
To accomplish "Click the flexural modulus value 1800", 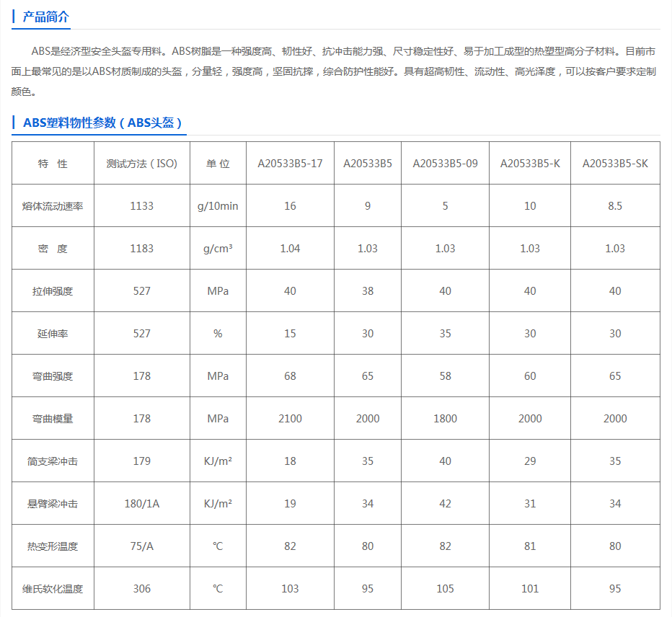I will [x=446, y=419].
